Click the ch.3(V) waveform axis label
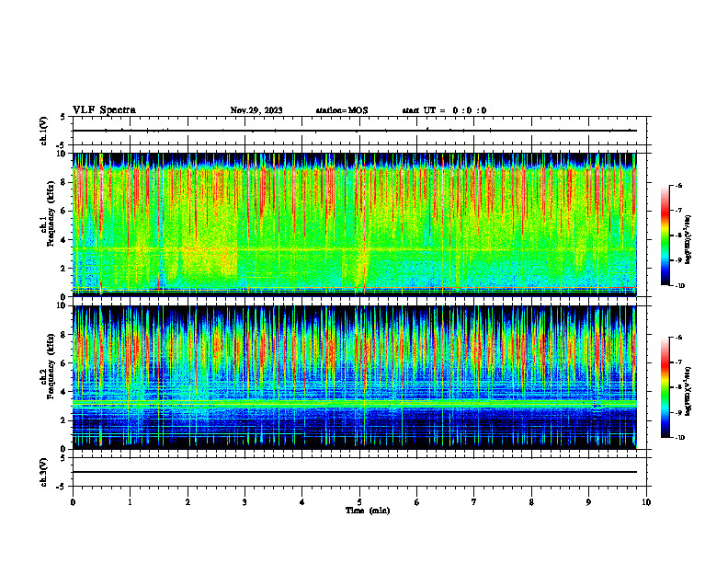The height and width of the screenshot is (563, 728). click(43, 472)
